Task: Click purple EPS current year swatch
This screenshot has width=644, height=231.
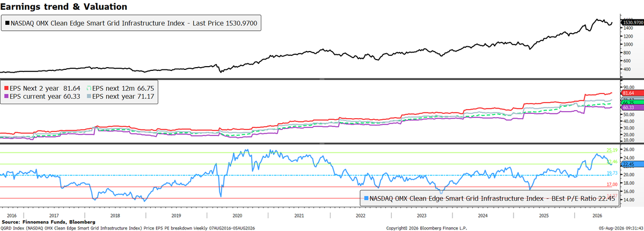Action: pos(5,96)
